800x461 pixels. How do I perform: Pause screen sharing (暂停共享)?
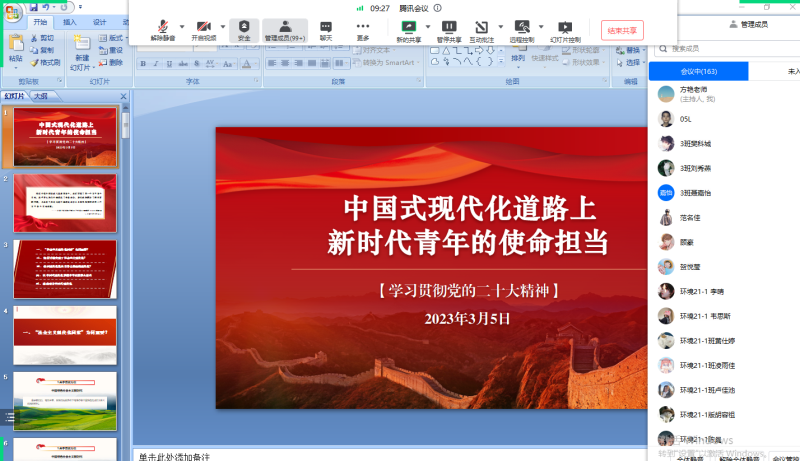coord(450,29)
